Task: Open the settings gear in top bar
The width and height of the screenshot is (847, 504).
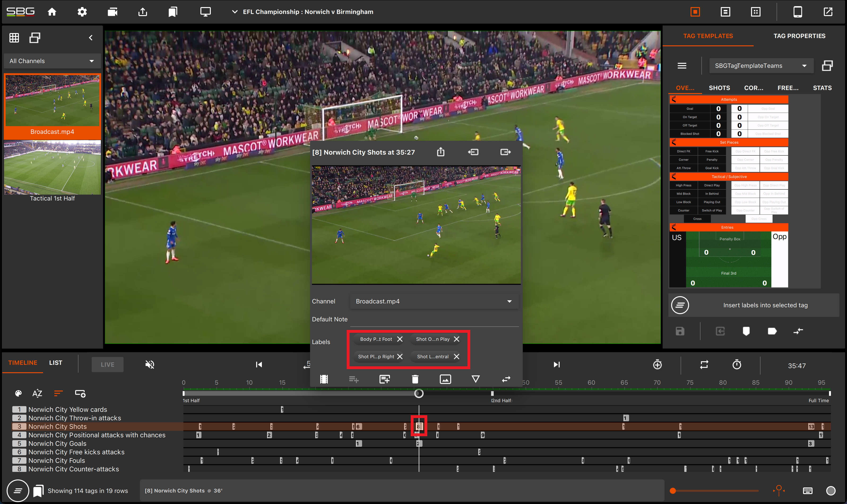Action: pos(82,12)
